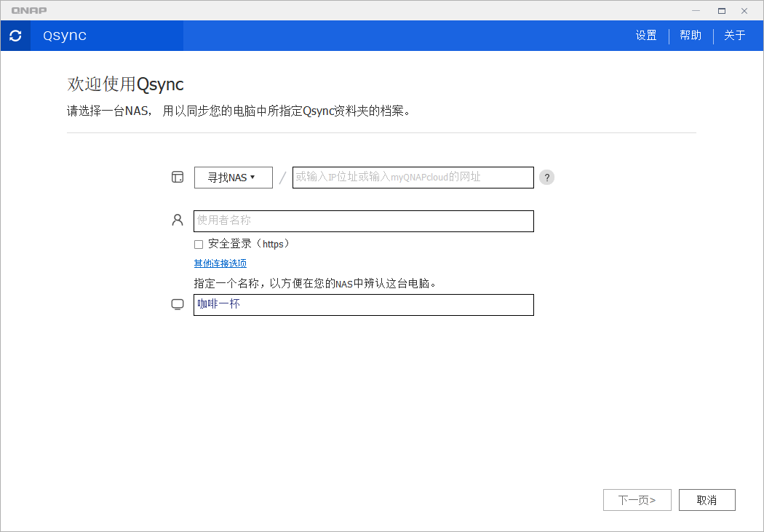Click the NAS device icon beside 寻找NAS
This screenshot has width=764, height=532.
(x=178, y=177)
